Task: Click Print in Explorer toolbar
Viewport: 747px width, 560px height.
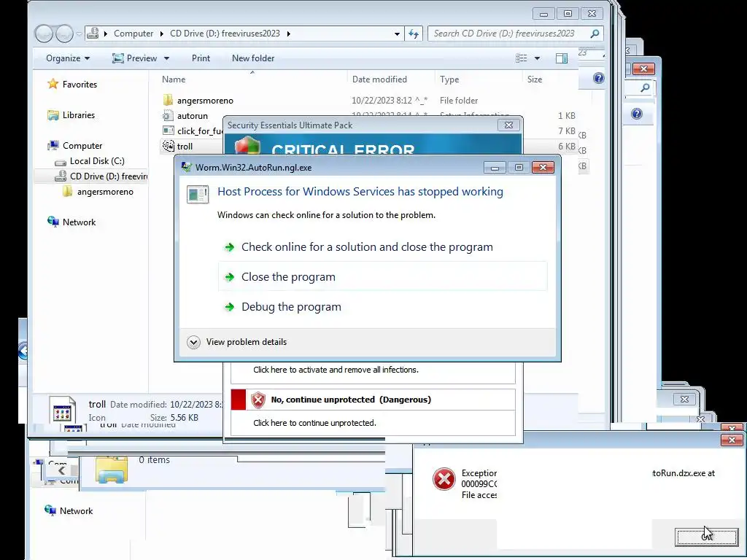Action: coord(201,58)
